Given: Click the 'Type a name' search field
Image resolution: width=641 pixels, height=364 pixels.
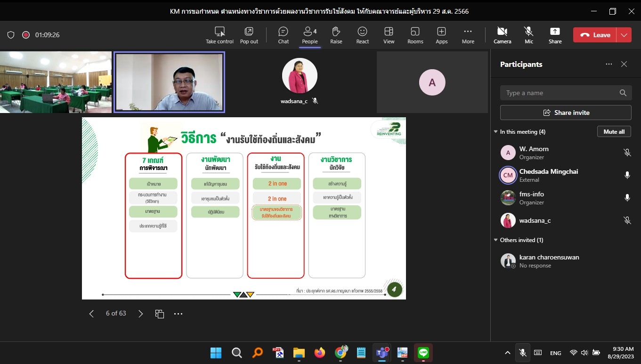Looking at the screenshot, I should (560, 93).
